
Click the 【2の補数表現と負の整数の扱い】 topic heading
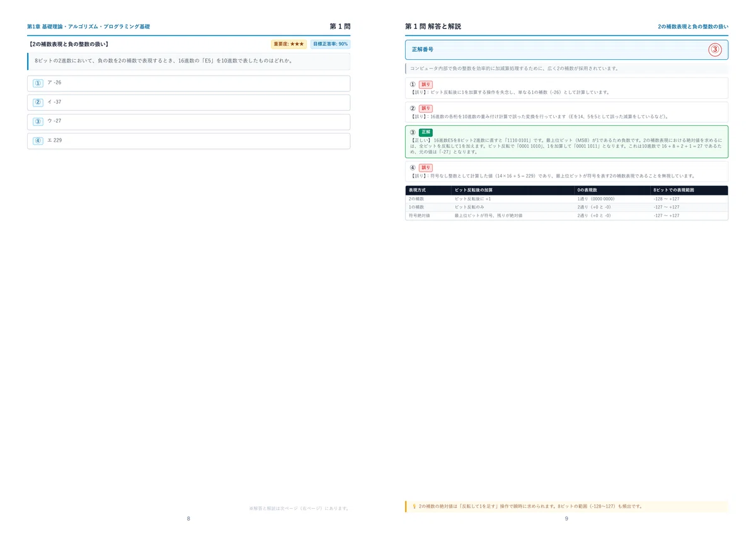[68, 44]
